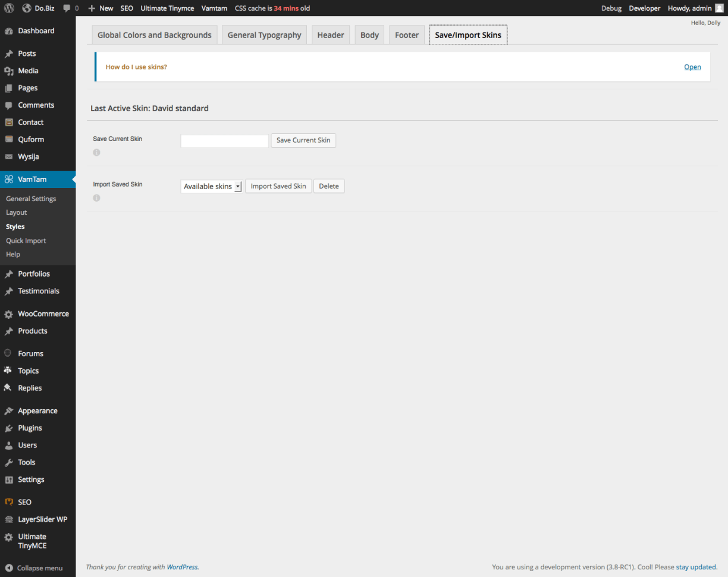Click the skin name text field
This screenshot has width=728, height=577.
click(x=225, y=141)
